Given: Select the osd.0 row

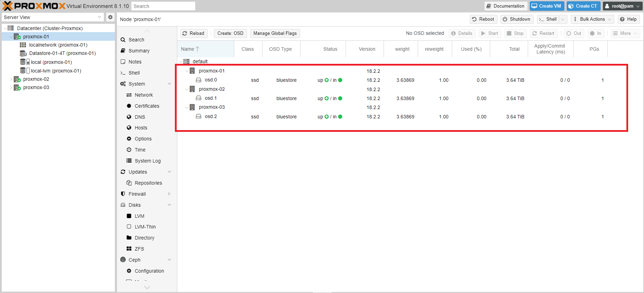Looking at the screenshot, I should pos(393,80).
